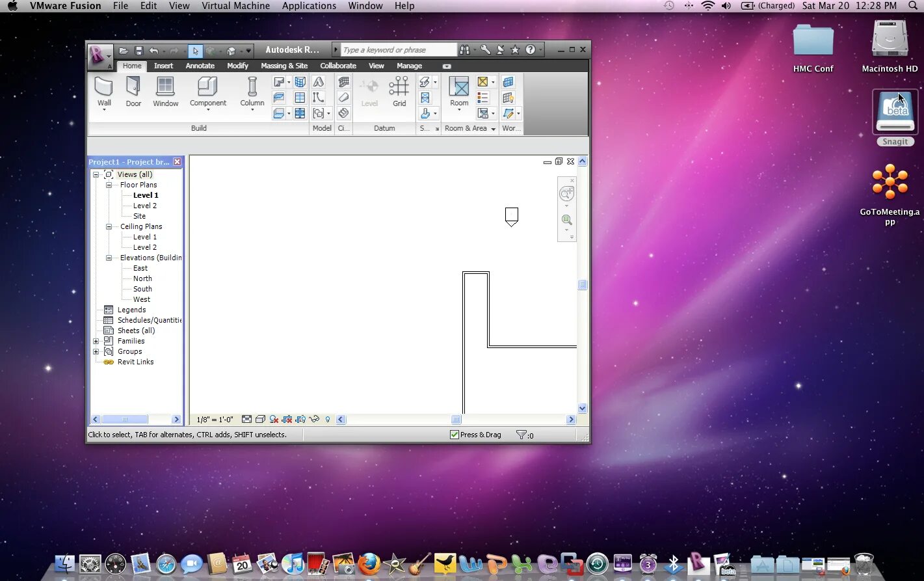
Task: Open the Annotate ribbon tab
Action: coord(200,66)
